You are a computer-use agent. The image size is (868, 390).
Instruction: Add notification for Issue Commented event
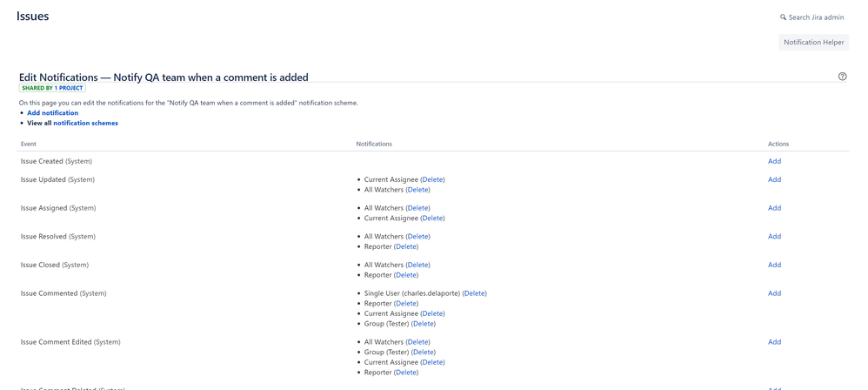pyautogui.click(x=774, y=293)
